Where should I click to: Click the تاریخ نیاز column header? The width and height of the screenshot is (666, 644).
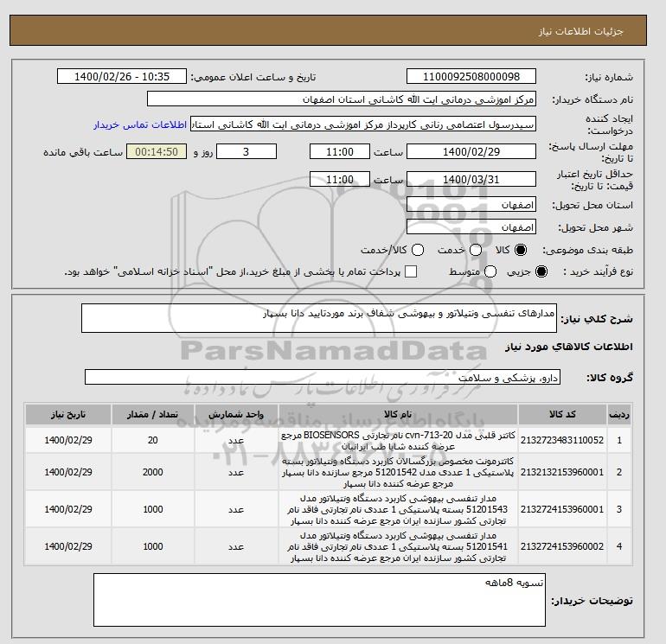68,414
